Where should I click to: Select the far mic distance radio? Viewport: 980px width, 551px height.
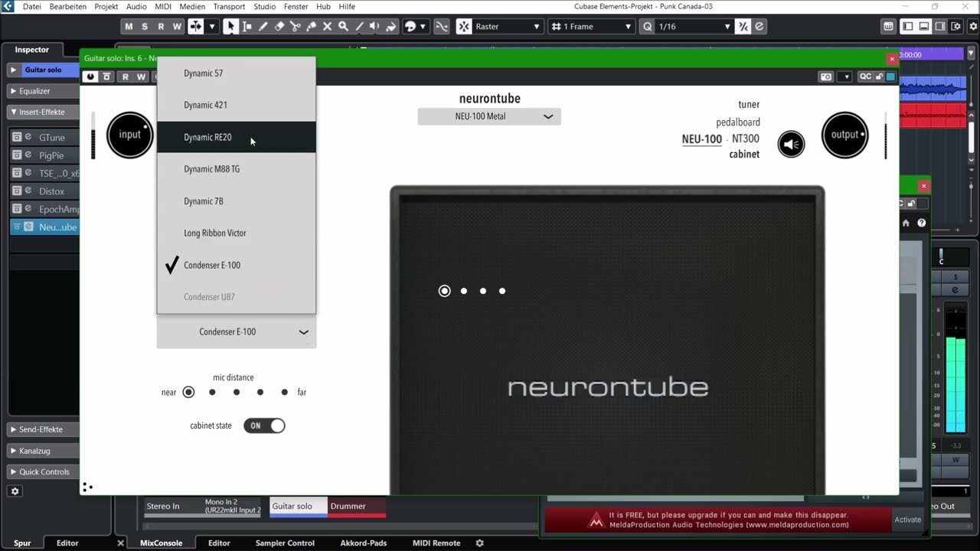coord(285,392)
